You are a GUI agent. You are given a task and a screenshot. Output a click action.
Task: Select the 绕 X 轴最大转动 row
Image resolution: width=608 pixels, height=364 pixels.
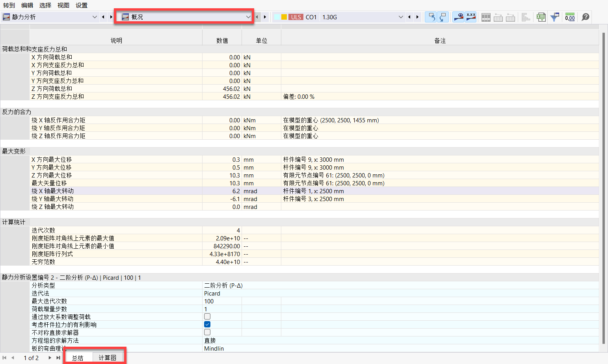point(314,191)
